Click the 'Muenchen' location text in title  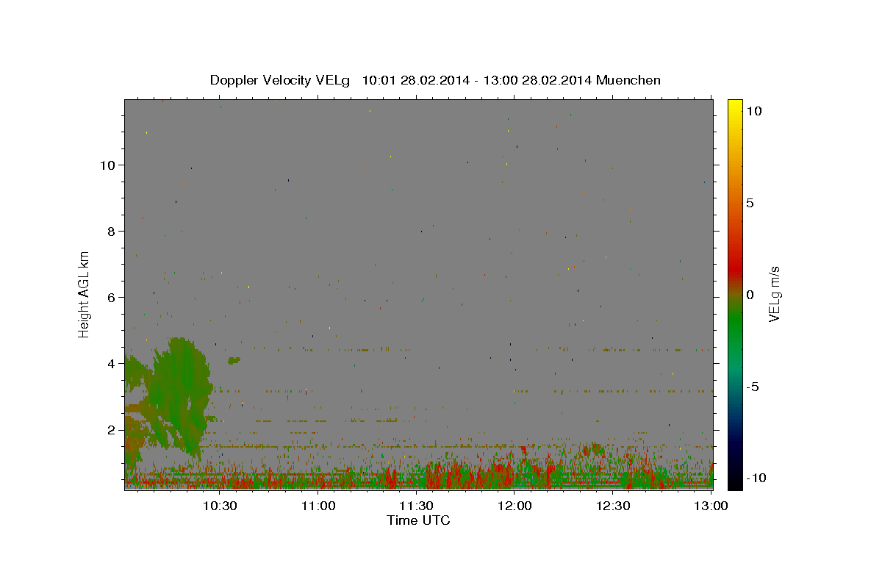pos(628,80)
